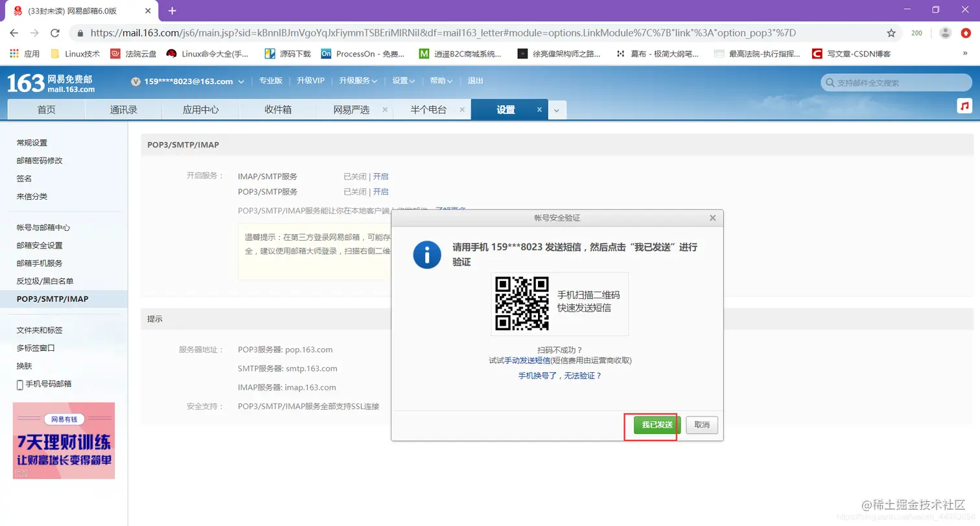
Task: Cancel the verification with 取消
Action: click(702, 425)
